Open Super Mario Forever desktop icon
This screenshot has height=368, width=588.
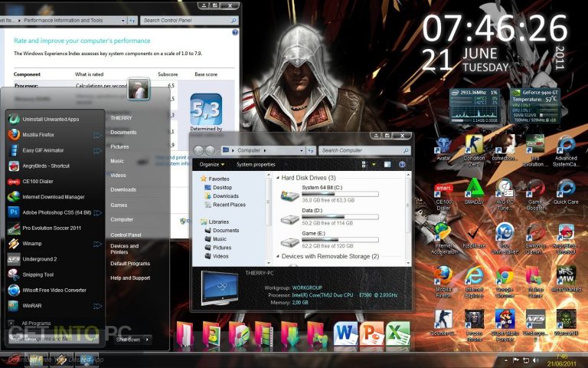(x=505, y=326)
